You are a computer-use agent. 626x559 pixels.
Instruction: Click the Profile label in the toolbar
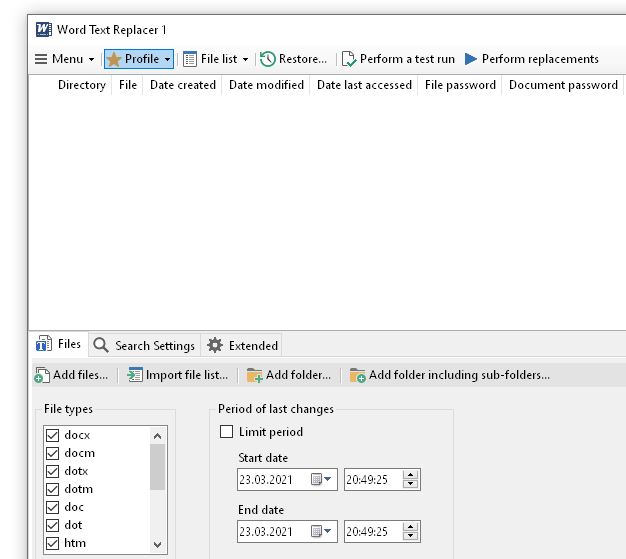(142, 59)
